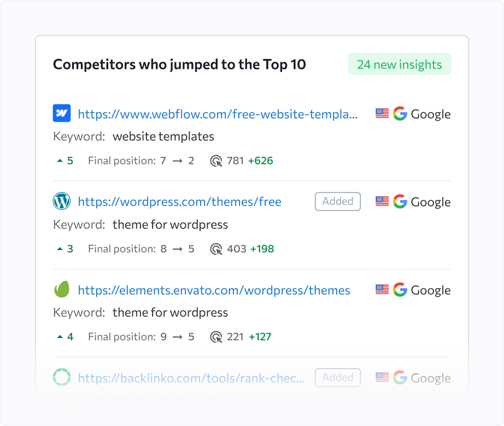Open the wordpress.com/themes/free link
504x426 pixels.
pyautogui.click(x=180, y=202)
